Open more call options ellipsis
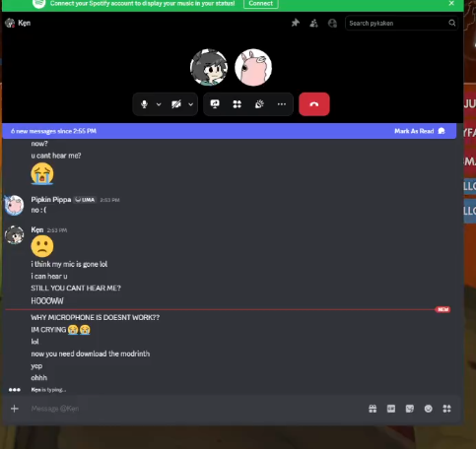The height and width of the screenshot is (449, 476). coord(282,104)
